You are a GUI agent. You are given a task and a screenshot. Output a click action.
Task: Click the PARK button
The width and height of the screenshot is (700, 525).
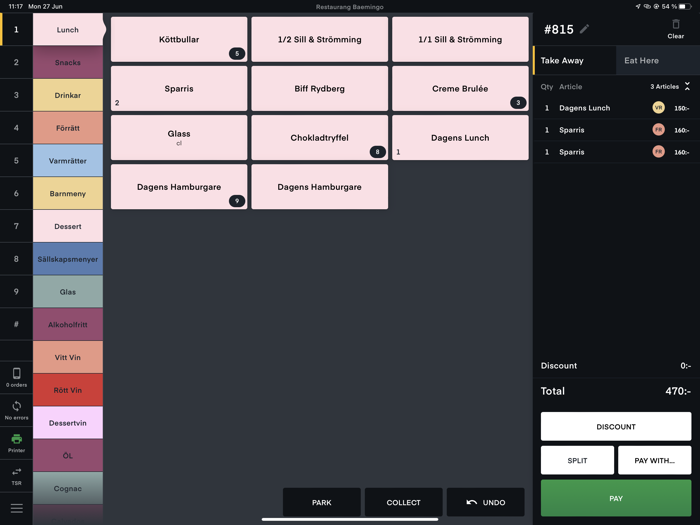point(321,502)
